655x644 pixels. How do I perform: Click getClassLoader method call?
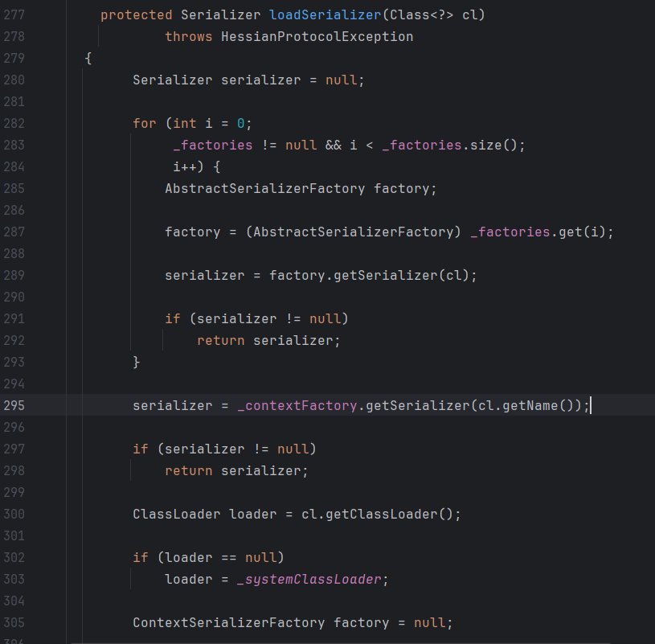[x=389, y=514]
